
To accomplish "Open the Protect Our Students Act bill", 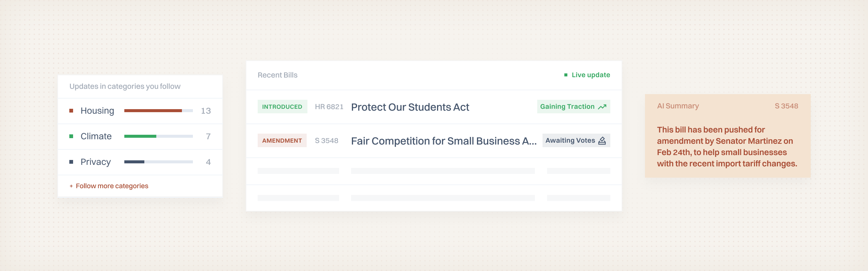I will [x=410, y=107].
